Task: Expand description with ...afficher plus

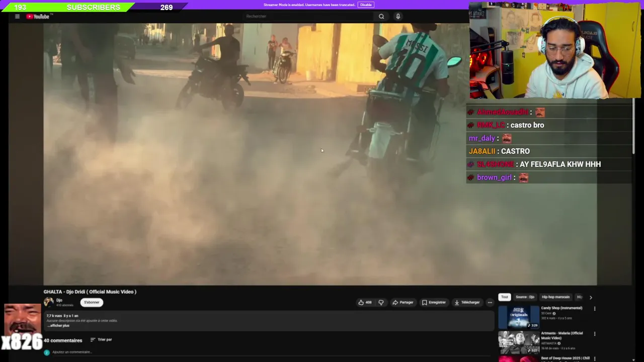Action: [59, 326]
